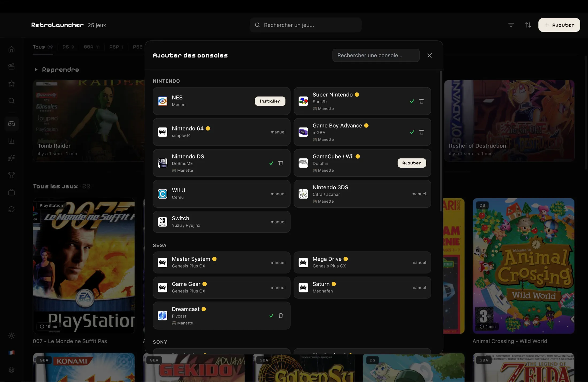Image resolution: width=588 pixels, height=382 pixels.
Task: Click the Citra Nintendo 3DS icon
Action: (x=303, y=194)
